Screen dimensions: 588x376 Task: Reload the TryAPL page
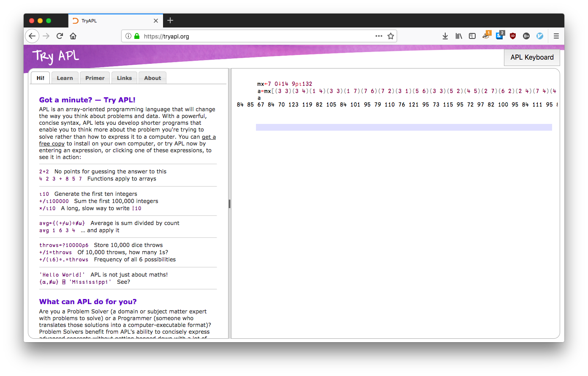[60, 36]
